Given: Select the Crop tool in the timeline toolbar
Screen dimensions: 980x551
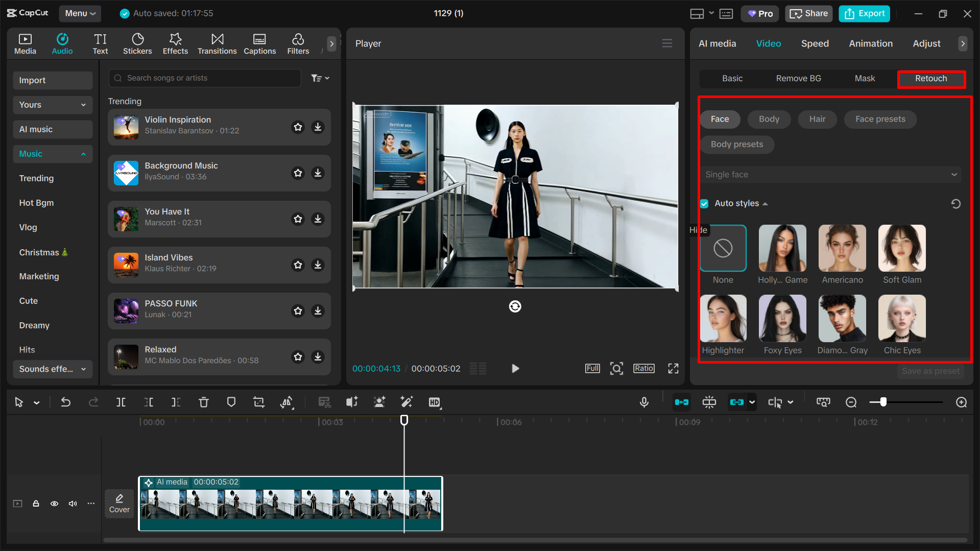Looking at the screenshot, I should (x=259, y=402).
